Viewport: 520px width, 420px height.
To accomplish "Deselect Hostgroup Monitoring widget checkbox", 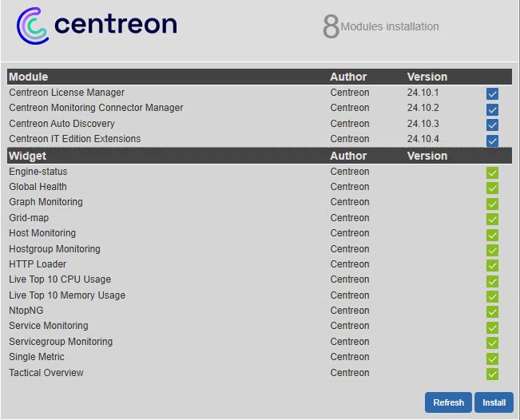I will [492, 250].
